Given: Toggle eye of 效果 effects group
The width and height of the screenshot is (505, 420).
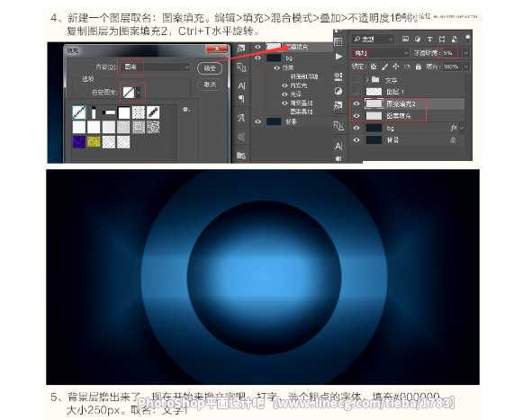Looking at the screenshot, I should click(x=276, y=68).
